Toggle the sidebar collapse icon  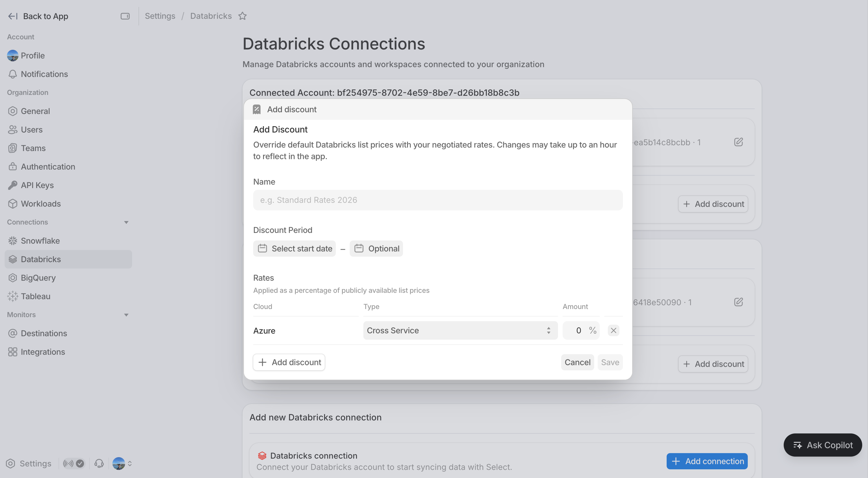(x=125, y=16)
